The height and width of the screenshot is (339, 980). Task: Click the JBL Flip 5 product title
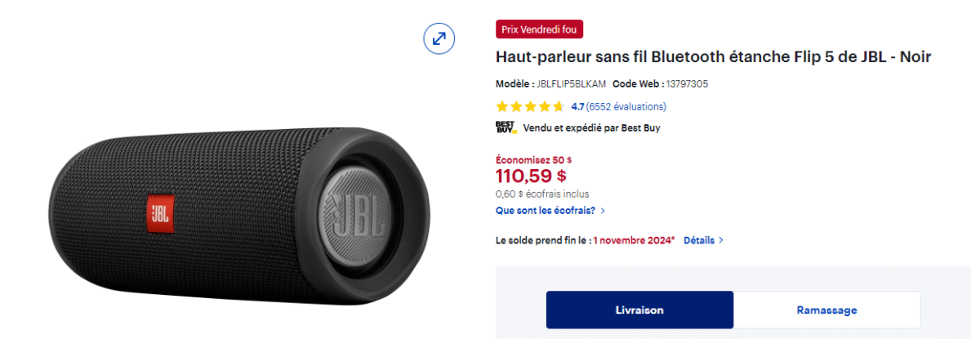tap(713, 57)
